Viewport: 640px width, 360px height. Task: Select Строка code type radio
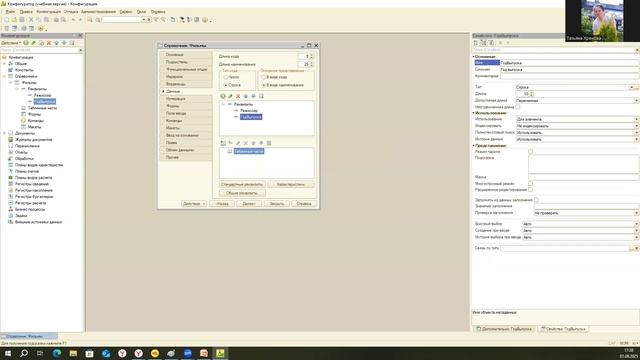(x=225, y=85)
